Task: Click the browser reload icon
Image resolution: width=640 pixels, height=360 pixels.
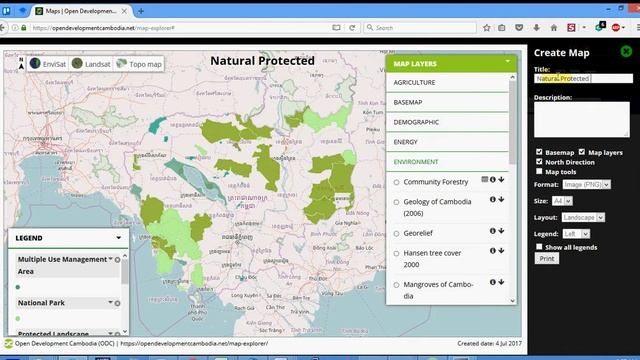Action: (x=352, y=28)
